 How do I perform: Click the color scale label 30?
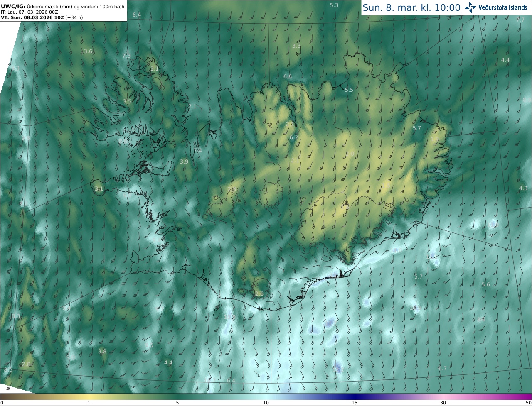(443, 403)
